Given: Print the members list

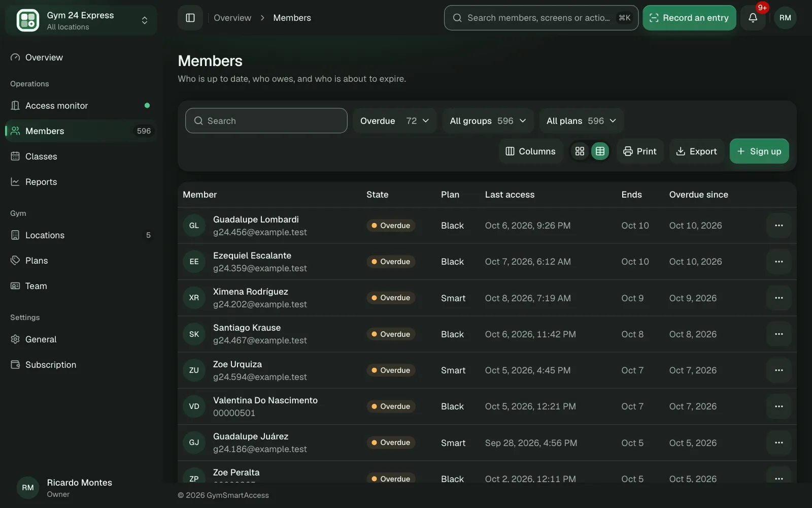Looking at the screenshot, I should pyautogui.click(x=640, y=151).
